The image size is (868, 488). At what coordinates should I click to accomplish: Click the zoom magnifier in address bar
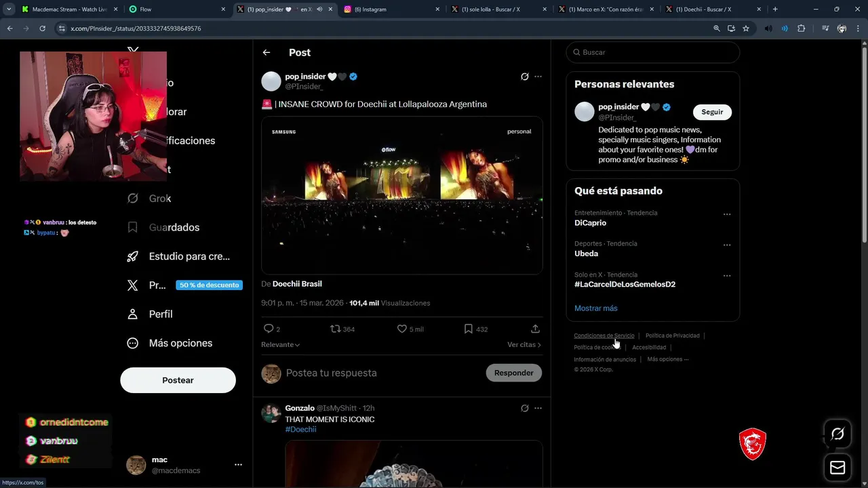(x=717, y=28)
